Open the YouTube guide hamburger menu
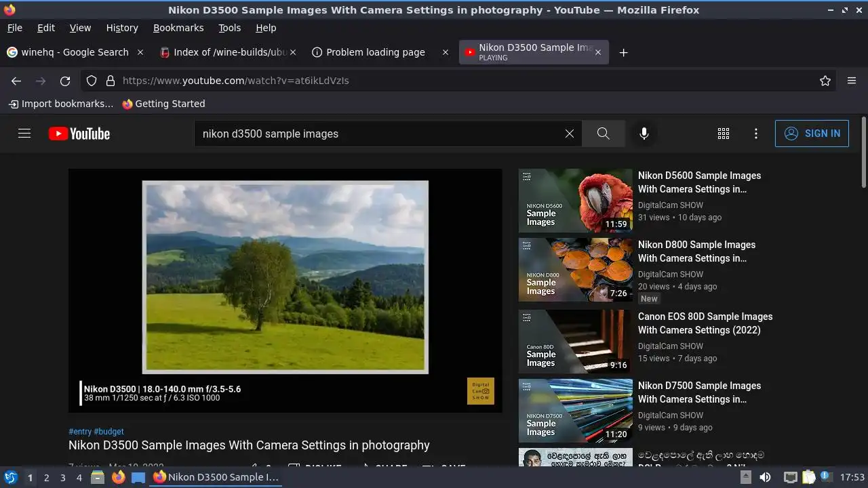 (x=24, y=134)
